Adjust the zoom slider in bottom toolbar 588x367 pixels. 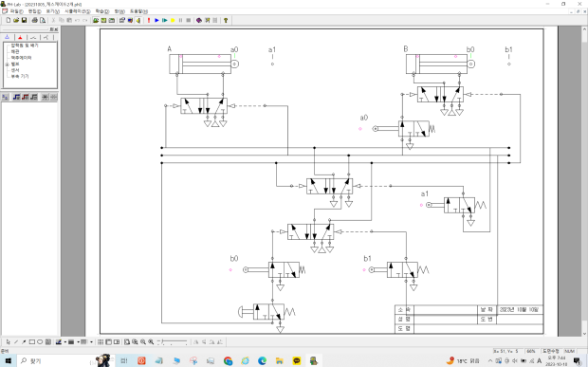pyautogui.click(x=172, y=342)
